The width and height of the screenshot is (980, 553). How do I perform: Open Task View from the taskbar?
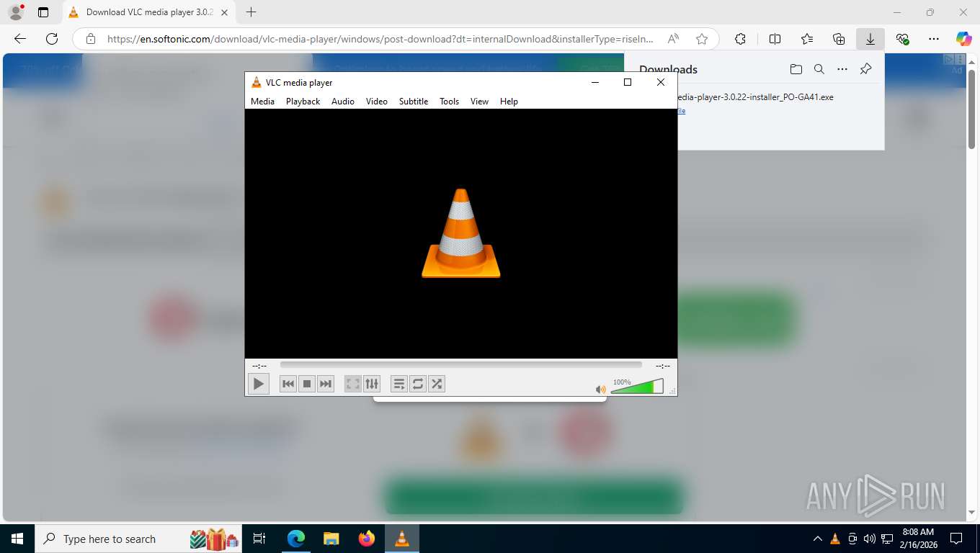tap(260, 539)
